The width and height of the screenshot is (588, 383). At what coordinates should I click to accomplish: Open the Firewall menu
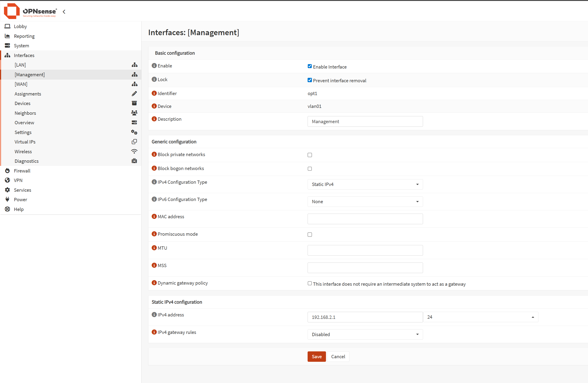click(22, 171)
